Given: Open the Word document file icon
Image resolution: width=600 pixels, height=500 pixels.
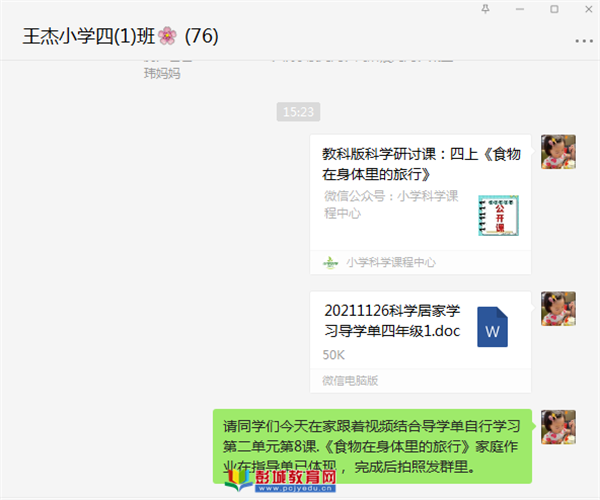Looking at the screenshot, I should (x=492, y=327).
